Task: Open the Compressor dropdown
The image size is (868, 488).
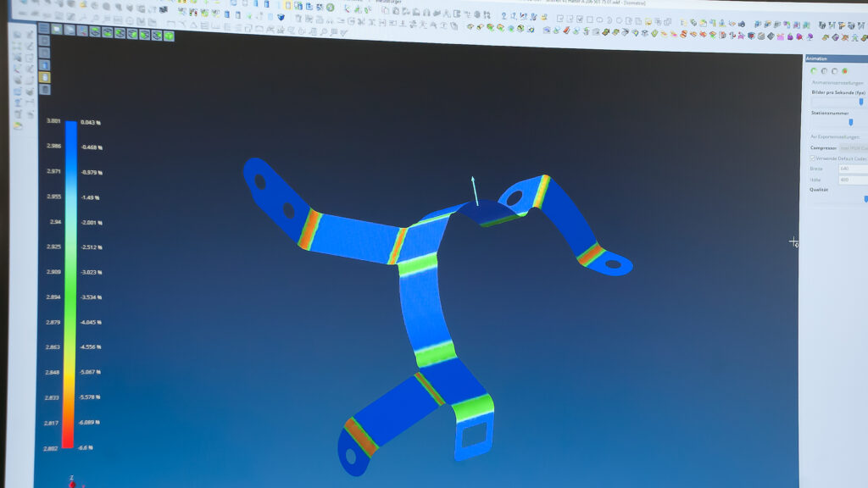Action: [854, 147]
